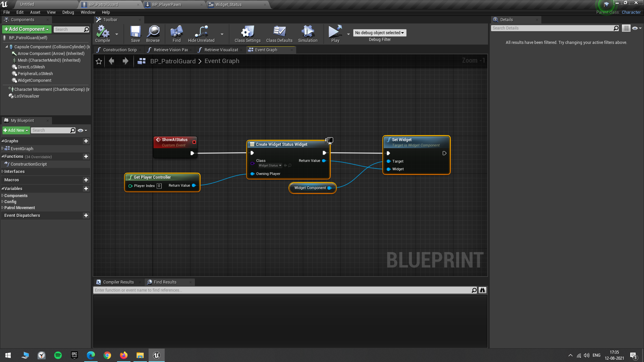Open the debug object selector dropdown
The height and width of the screenshot is (362, 644).
(x=380, y=33)
